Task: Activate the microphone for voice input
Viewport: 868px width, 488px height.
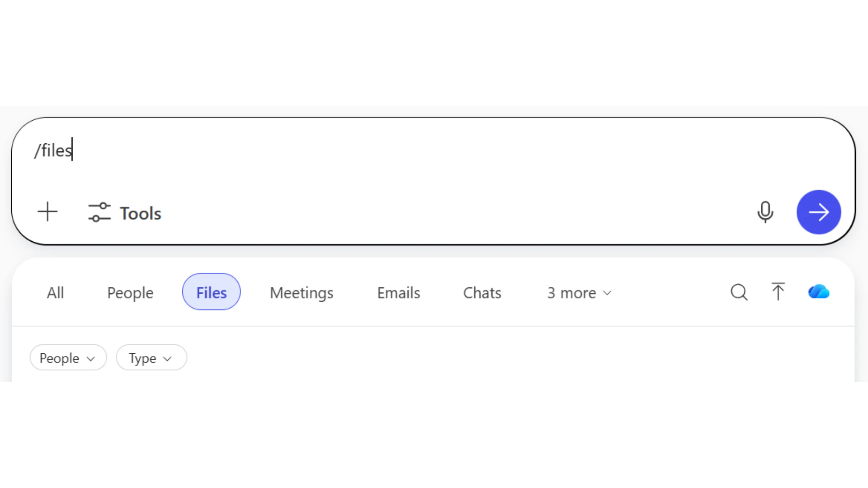Action: click(x=765, y=212)
